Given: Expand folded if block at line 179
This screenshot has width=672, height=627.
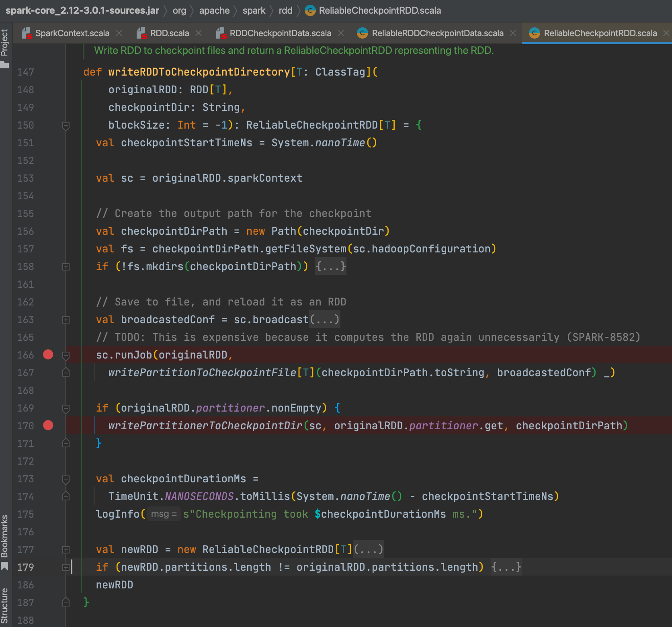Looking at the screenshot, I should click(66, 568).
